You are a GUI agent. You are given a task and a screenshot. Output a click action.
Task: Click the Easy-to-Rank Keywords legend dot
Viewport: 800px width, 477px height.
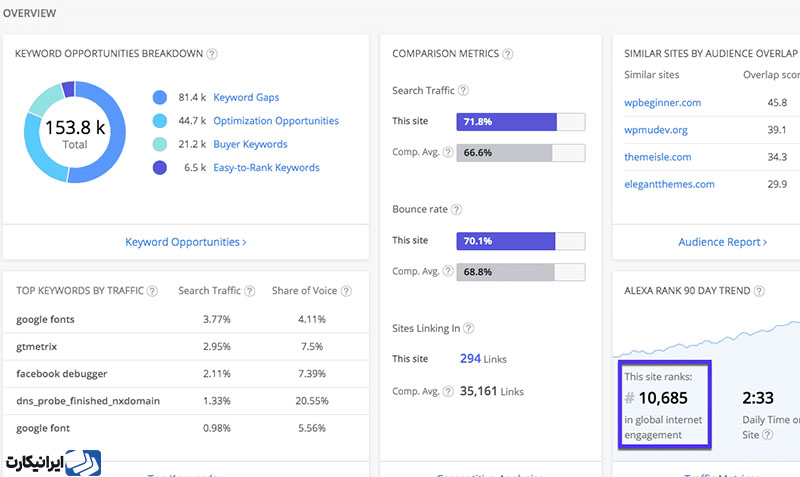pos(160,168)
